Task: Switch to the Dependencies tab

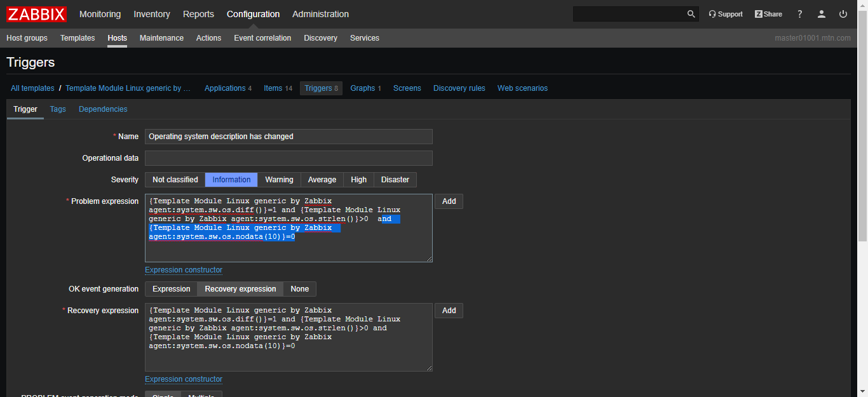Action: pyautogui.click(x=102, y=109)
